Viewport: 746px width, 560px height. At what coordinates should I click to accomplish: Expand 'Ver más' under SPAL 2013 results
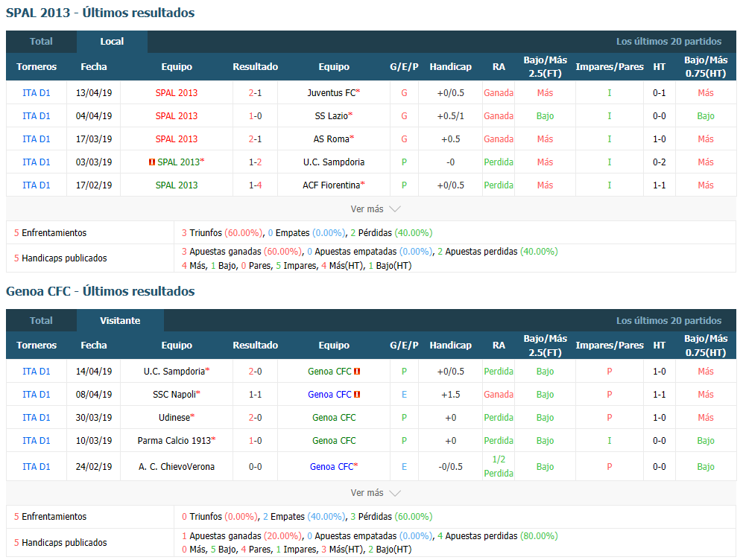click(376, 209)
